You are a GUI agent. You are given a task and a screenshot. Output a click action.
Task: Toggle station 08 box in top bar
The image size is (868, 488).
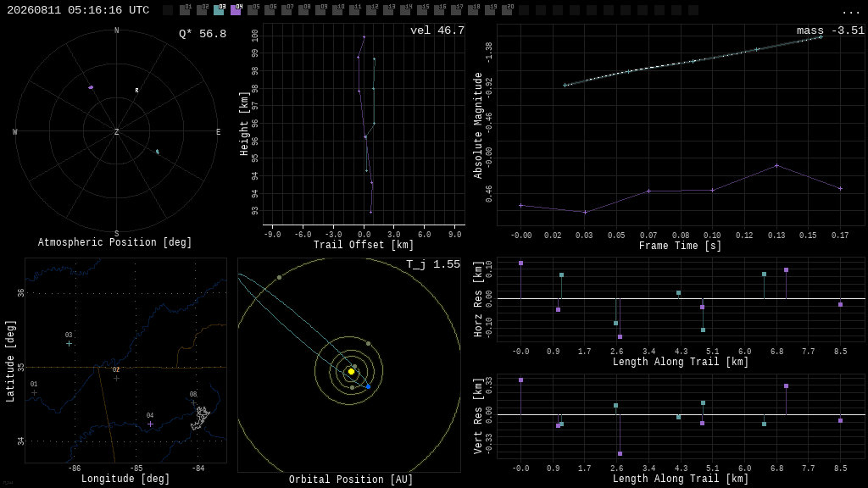[303, 10]
